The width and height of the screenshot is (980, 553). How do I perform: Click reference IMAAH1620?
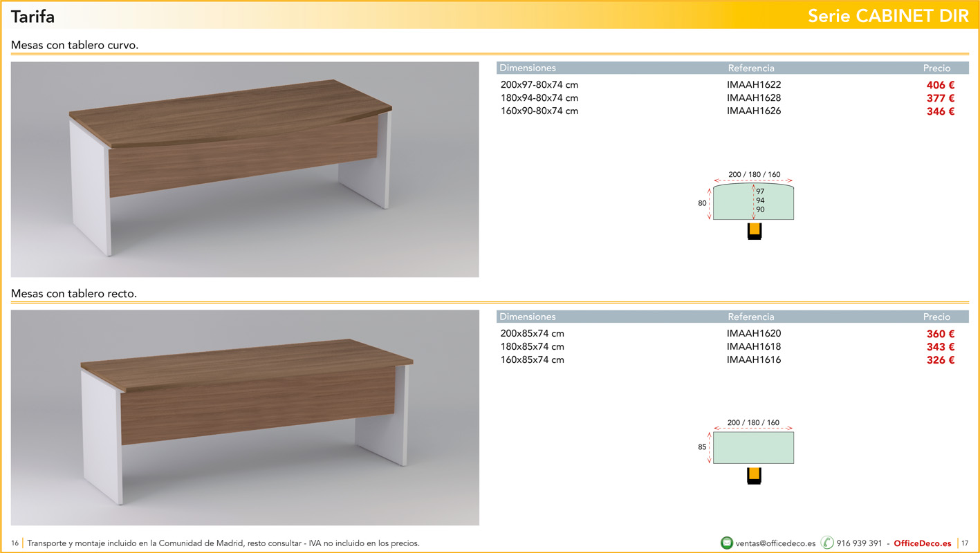tap(754, 334)
